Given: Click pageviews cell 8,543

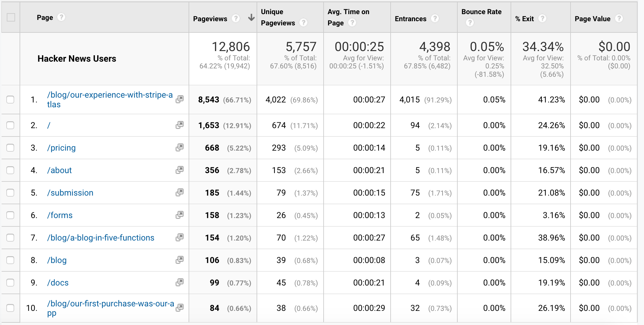Looking at the screenshot, I should point(208,100).
